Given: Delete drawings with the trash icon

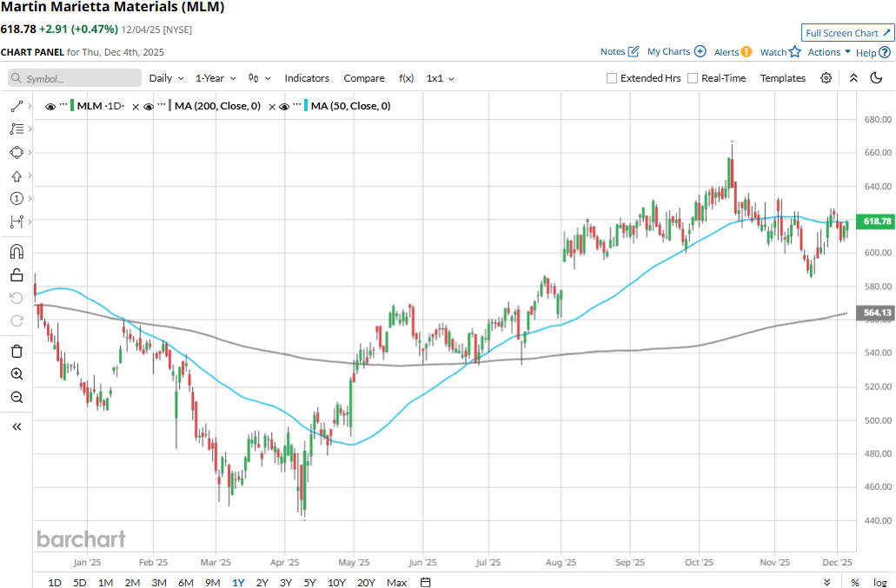Looking at the screenshot, I should [x=17, y=352].
